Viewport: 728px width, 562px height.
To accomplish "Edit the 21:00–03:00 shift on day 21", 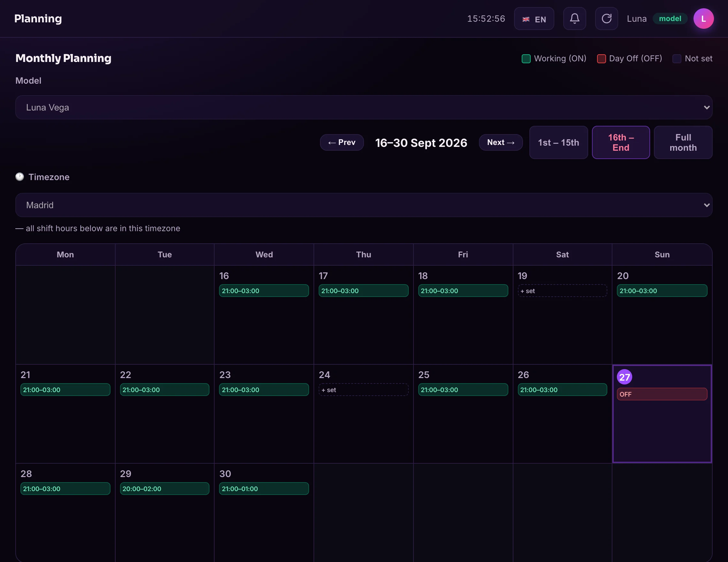I will 65,390.
